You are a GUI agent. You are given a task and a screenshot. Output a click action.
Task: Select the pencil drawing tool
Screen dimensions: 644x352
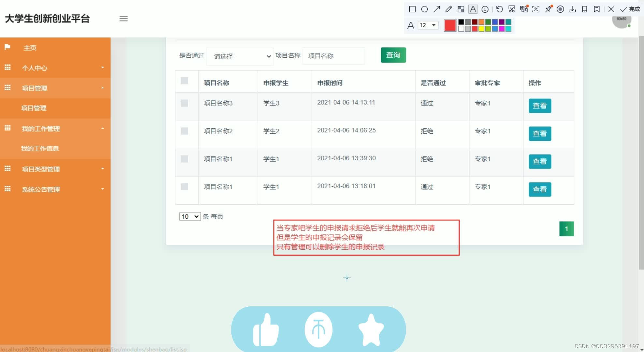449,9
